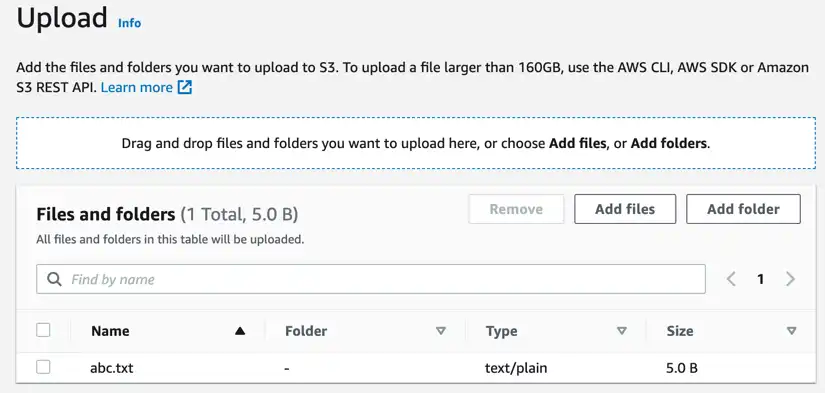The image size is (825, 393).
Task: Click the Add files button
Action: 625,209
